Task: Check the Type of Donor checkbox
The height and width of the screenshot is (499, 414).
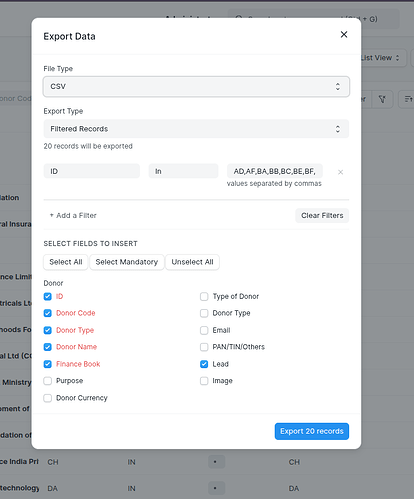Action: [x=204, y=296]
